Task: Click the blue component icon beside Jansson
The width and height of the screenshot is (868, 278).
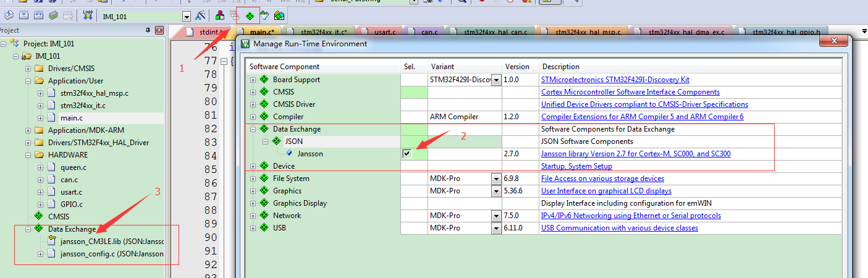Action: coord(289,154)
